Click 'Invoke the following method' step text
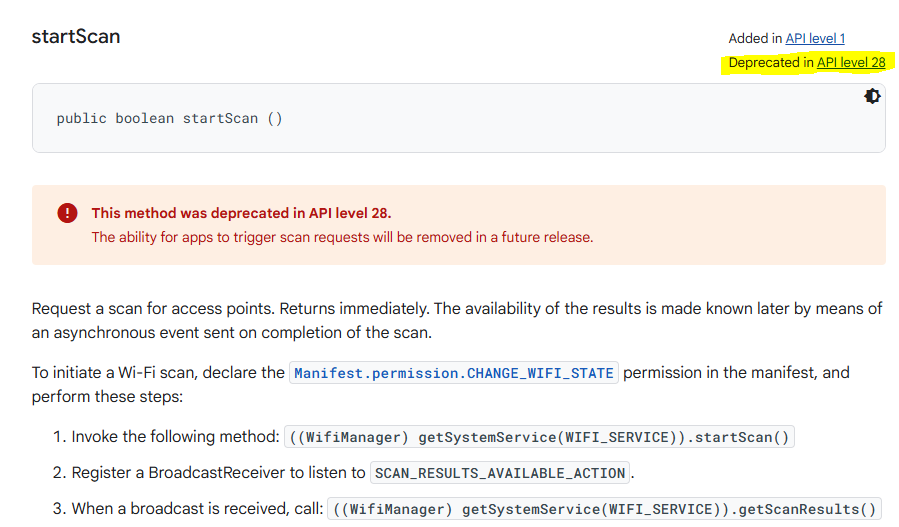The image size is (899, 527). click(175, 437)
